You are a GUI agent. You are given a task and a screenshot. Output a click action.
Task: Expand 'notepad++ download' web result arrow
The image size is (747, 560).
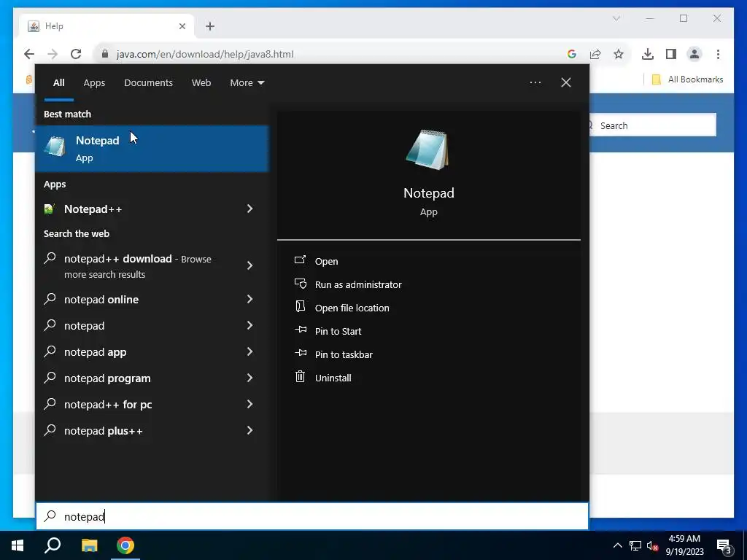(x=249, y=265)
